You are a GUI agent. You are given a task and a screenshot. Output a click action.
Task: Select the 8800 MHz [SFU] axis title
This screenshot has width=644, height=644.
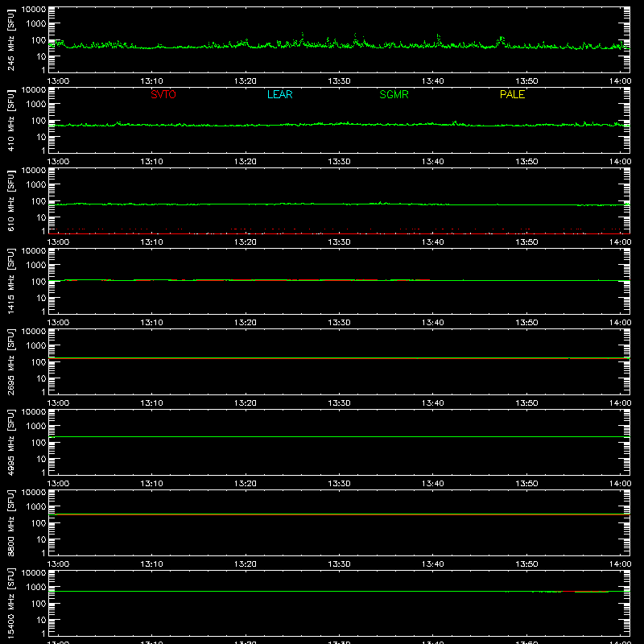coord(11,523)
